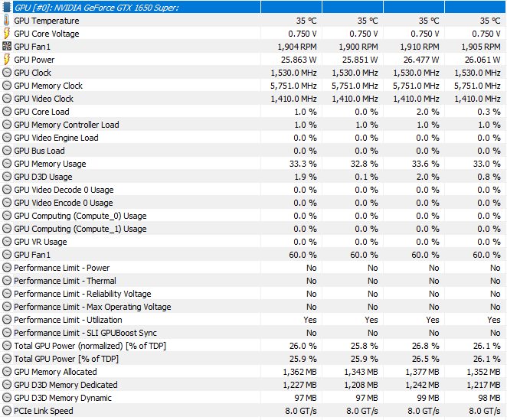The height and width of the screenshot is (420, 507).
Task: Select the GPU [#0]: NVIDIA GeForce GTX 1650 Super header
Action: pos(96,8)
